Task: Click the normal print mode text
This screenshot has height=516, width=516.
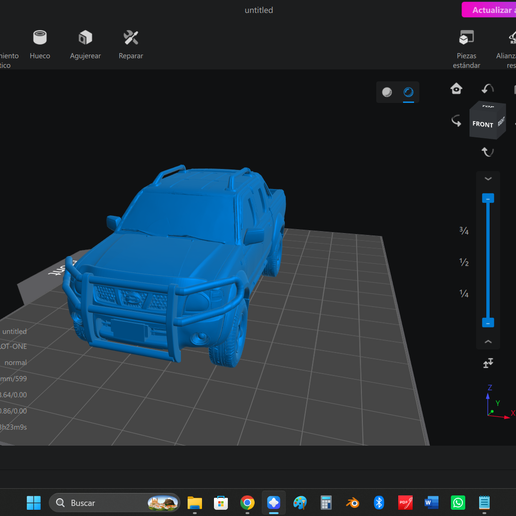Action: coord(15,362)
